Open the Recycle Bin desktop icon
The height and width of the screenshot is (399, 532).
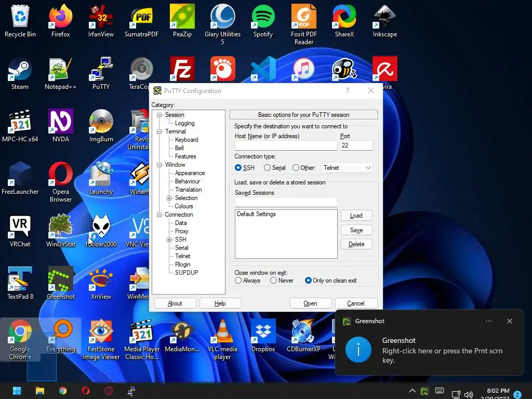[x=20, y=20]
